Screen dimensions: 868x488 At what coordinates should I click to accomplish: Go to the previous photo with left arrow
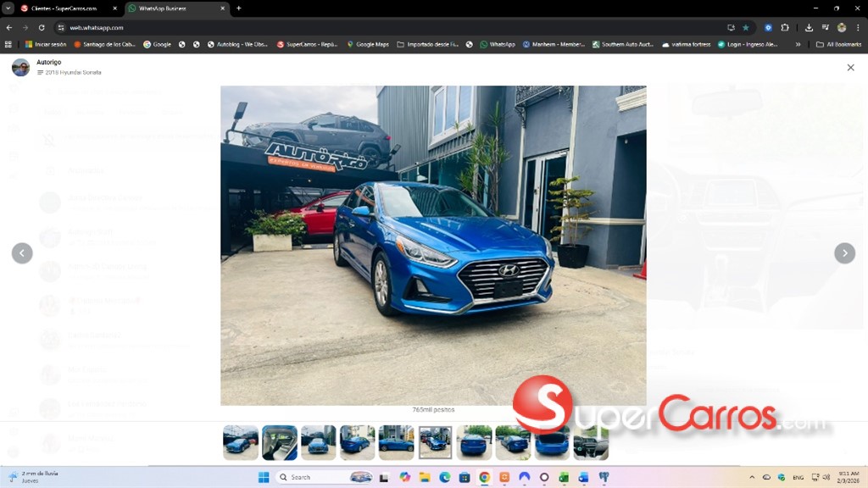point(22,253)
